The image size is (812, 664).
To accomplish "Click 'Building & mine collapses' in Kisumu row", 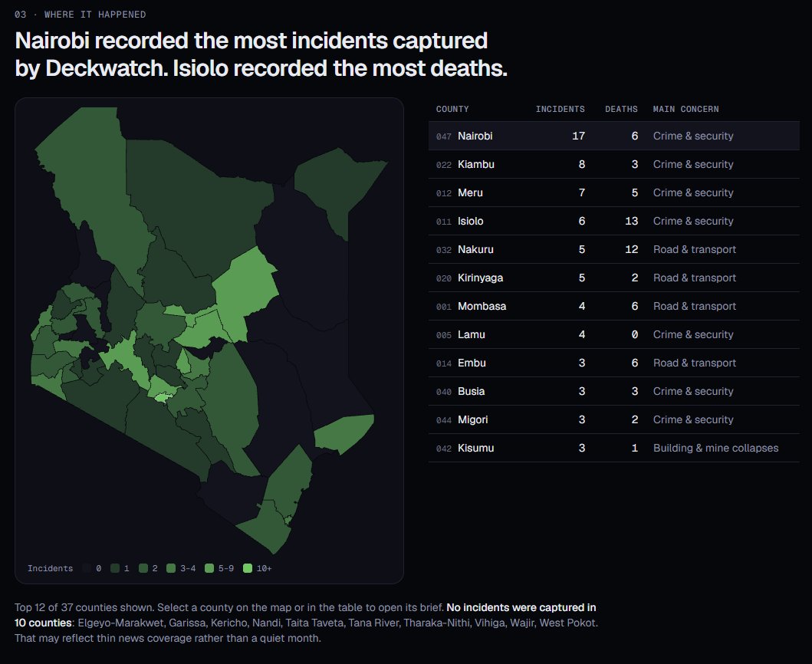I will click(715, 448).
